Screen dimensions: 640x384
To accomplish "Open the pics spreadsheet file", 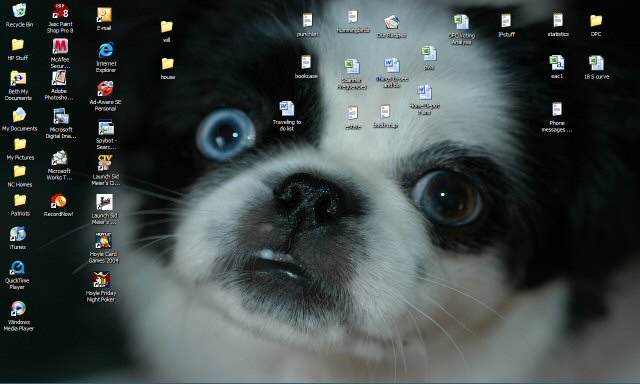I will (x=429, y=54).
